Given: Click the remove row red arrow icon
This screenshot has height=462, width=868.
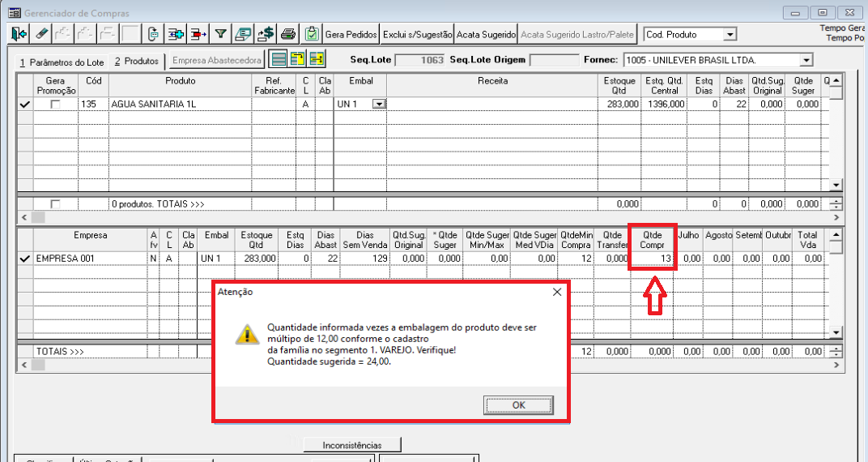Looking at the screenshot, I should pyautogui.click(x=198, y=34).
